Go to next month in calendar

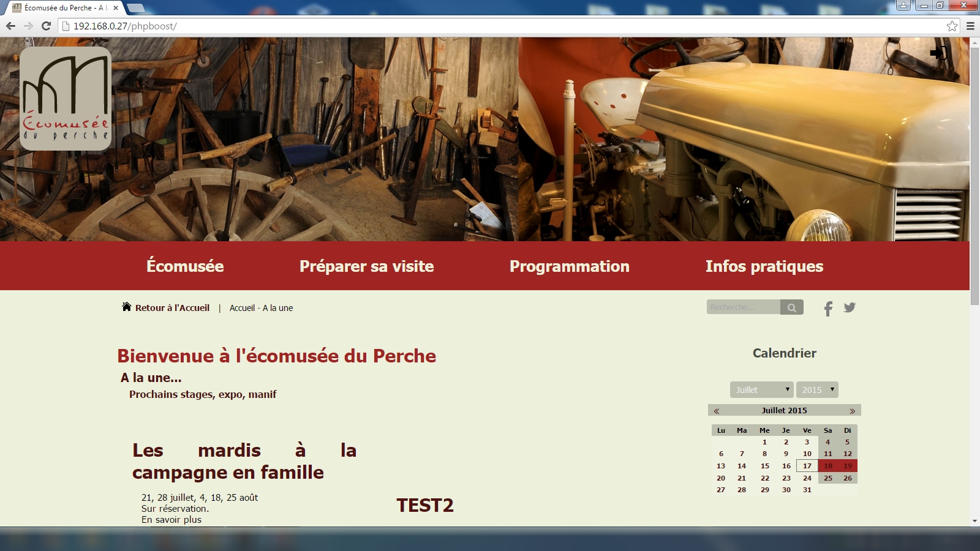point(852,411)
